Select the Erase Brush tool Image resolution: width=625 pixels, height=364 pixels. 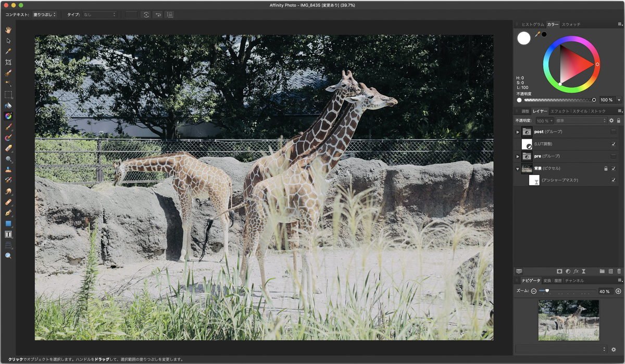[x=8, y=148]
